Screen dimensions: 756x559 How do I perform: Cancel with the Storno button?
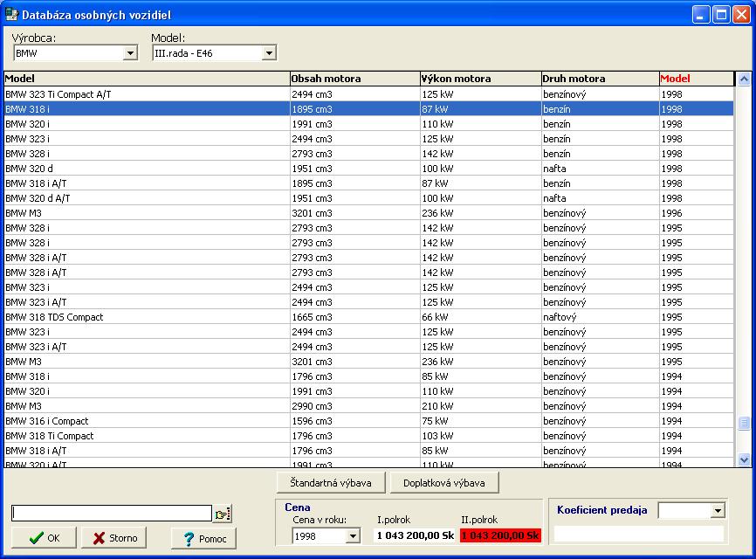(114, 538)
